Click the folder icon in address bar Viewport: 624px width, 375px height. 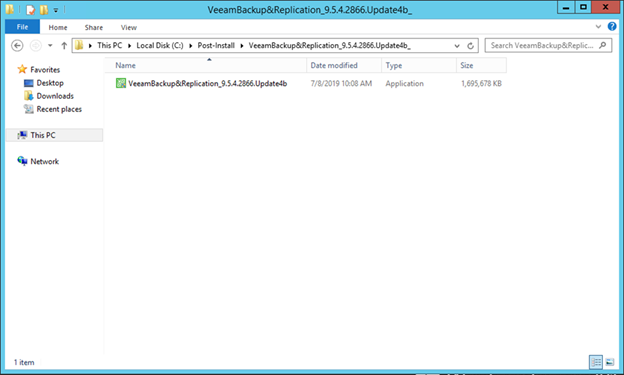pyautogui.click(x=79, y=45)
